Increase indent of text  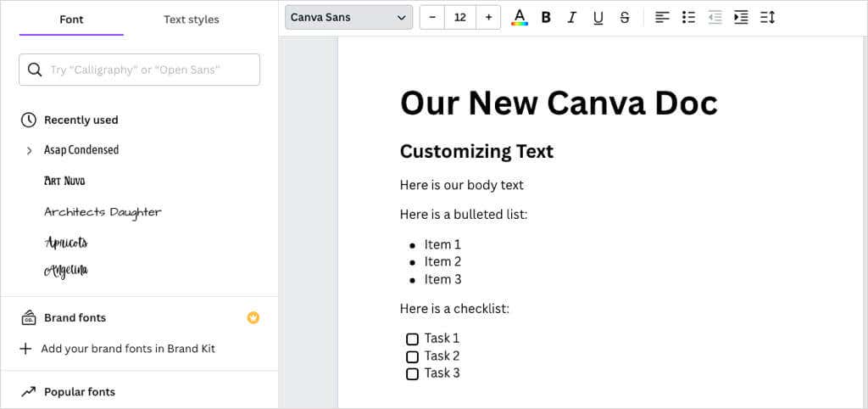[741, 17]
